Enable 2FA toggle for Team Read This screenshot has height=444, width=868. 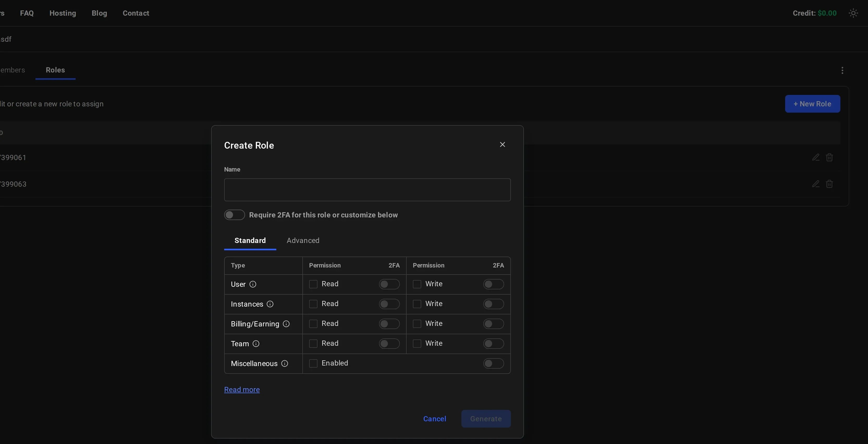(x=389, y=344)
